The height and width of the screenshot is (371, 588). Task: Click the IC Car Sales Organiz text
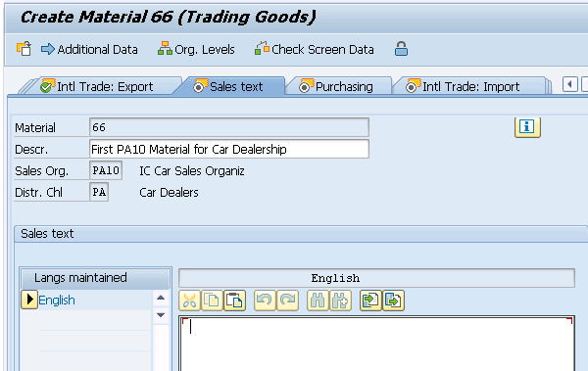tap(192, 171)
